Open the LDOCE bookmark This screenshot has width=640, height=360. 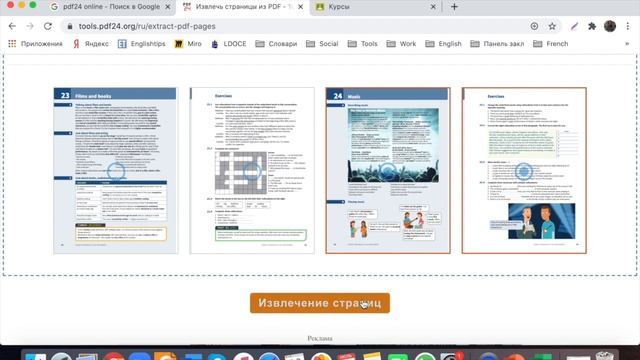pyautogui.click(x=229, y=44)
